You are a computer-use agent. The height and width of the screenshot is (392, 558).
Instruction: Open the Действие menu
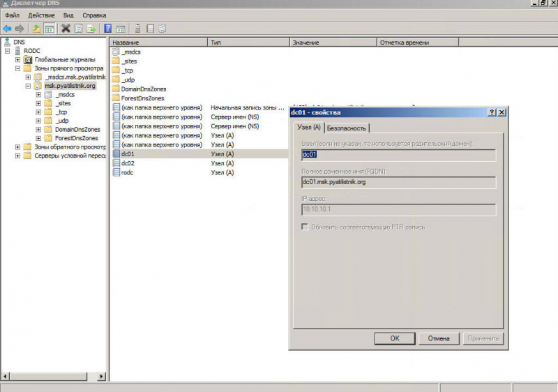41,15
